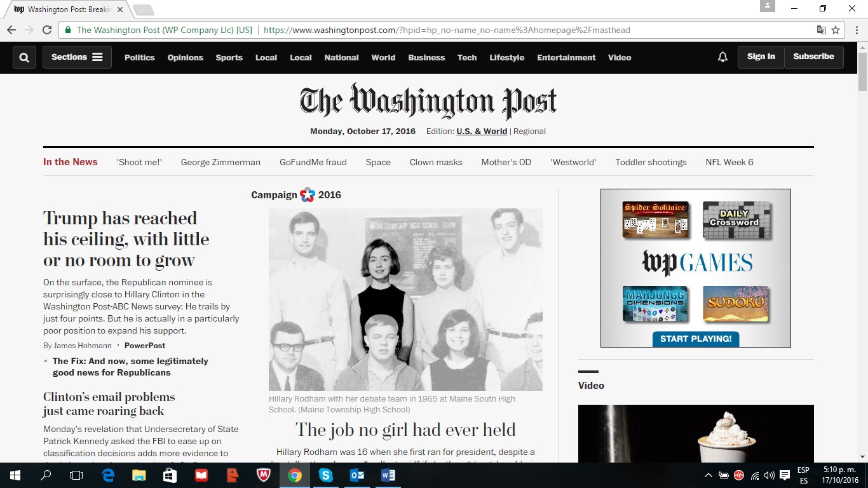Click the translate page icon

tap(822, 30)
